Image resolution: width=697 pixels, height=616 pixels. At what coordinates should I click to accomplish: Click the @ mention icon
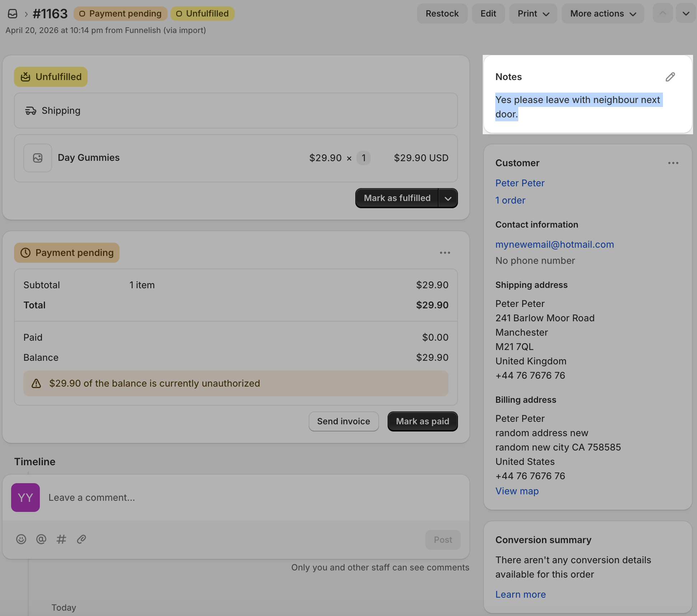(41, 539)
